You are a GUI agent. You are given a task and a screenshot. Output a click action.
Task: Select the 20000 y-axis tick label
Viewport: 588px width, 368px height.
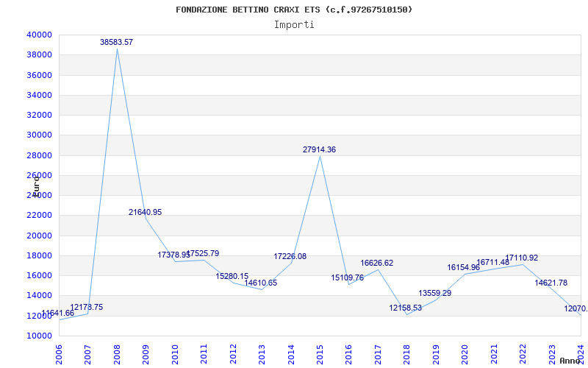[39, 236]
